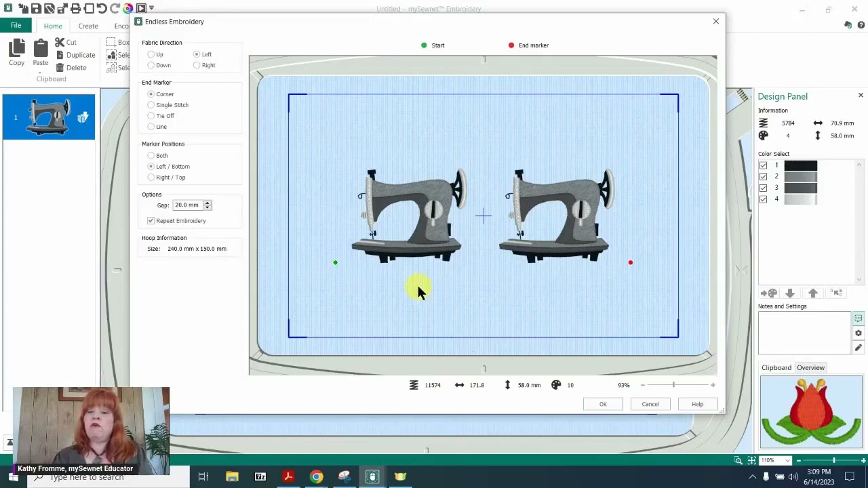The image size is (868, 488).
Task: Click the light gray color 4 thread swatch
Action: [x=801, y=199]
